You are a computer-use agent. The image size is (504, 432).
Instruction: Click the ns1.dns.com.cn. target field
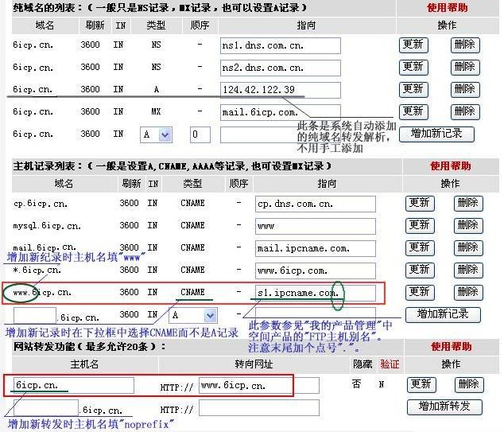coord(281,45)
